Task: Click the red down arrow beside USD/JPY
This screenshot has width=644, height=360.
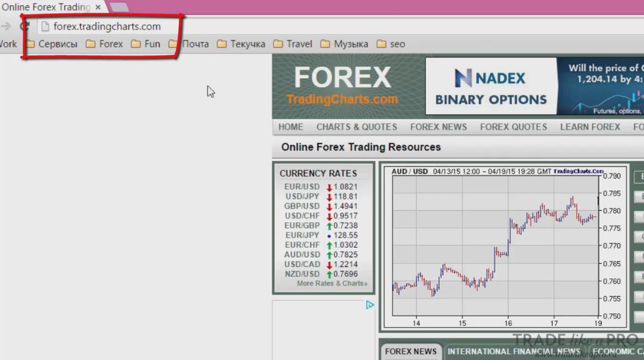Action: 329,197
